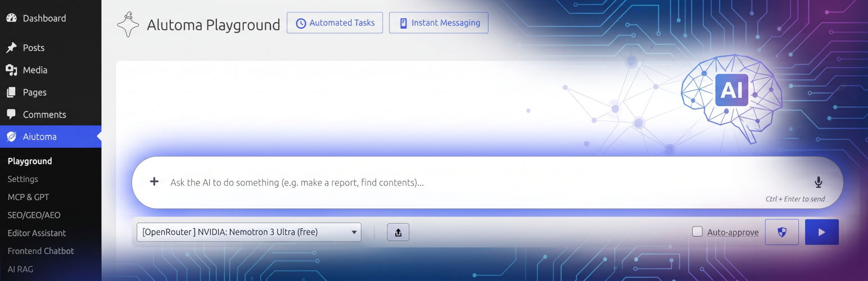
Task: Open the OpenRouter model selection dropdown
Action: click(249, 232)
